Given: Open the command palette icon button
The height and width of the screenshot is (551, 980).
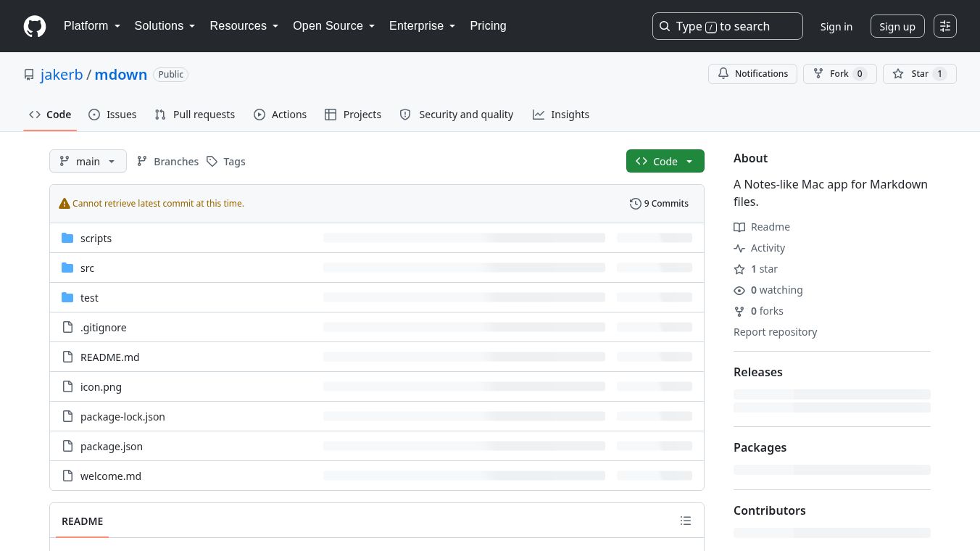Looking at the screenshot, I should pos(945,26).
